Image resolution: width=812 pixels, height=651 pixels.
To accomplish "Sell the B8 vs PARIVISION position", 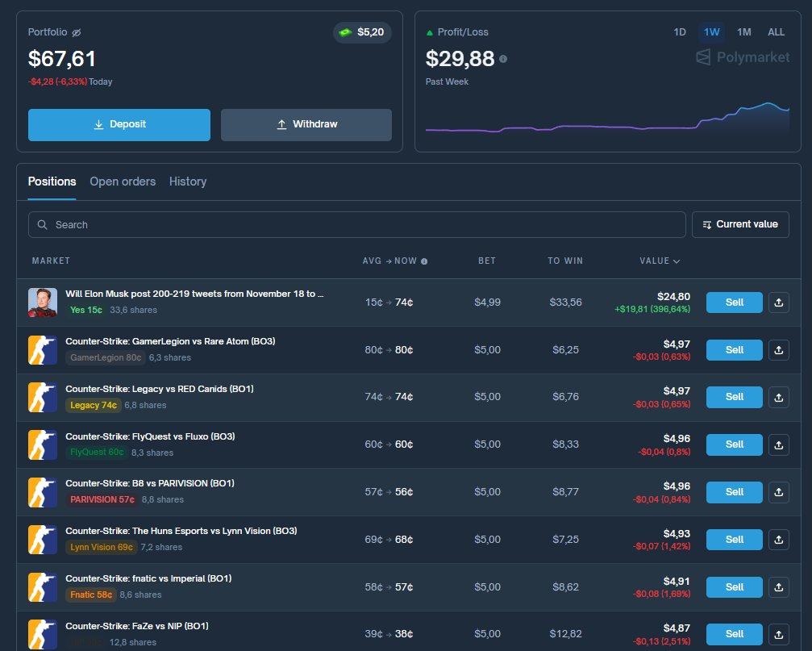I will [734, 493].
